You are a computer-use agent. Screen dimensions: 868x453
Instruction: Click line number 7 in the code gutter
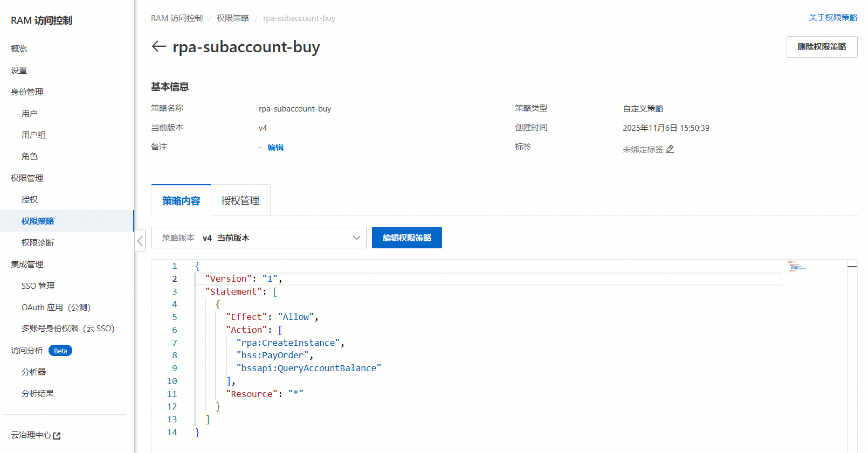coord(174,343)
